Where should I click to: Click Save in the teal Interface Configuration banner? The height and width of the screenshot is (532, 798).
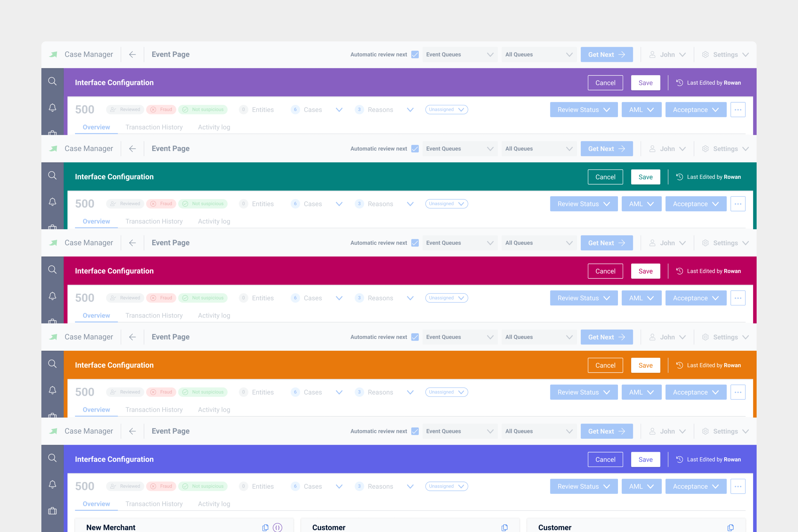pyautogui.click(x=645, y=177)
